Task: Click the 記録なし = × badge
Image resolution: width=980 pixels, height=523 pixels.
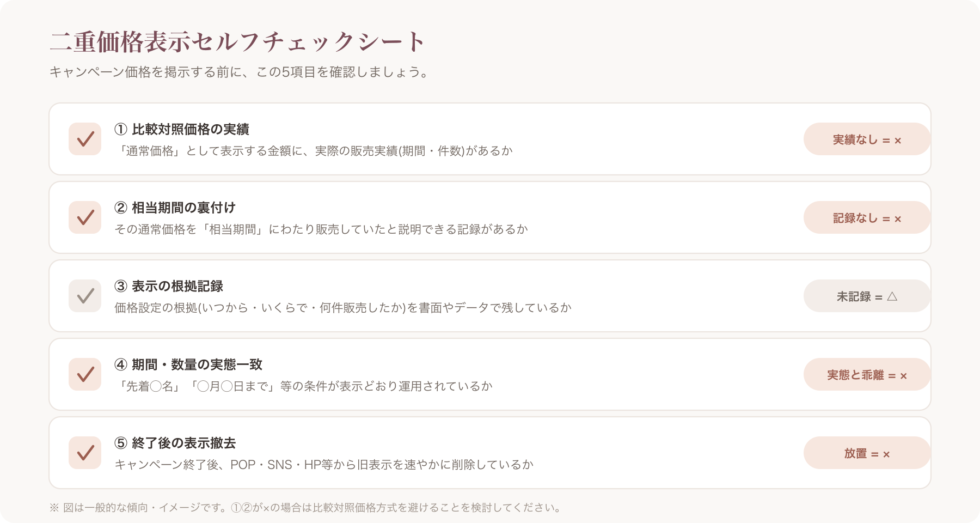Action: click(x=867, y=217)
